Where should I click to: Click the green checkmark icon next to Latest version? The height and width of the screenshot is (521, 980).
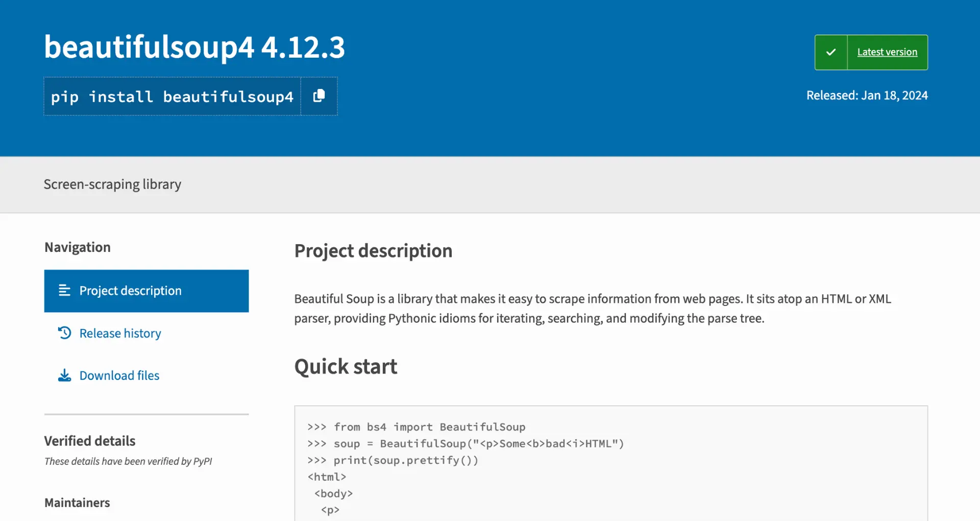[831, 52]
